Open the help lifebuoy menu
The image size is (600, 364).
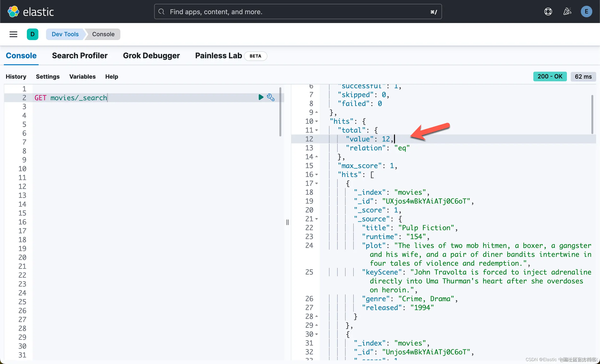(548, 12)
